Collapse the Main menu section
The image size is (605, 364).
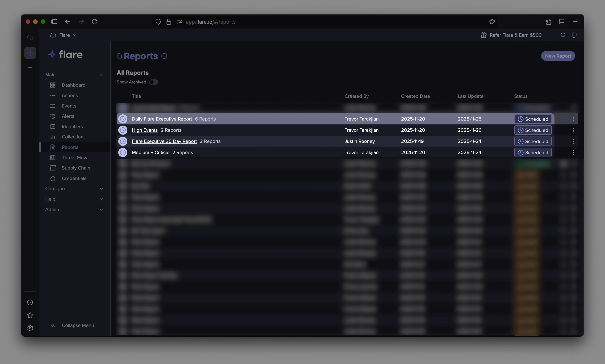(x=74, y=75)
